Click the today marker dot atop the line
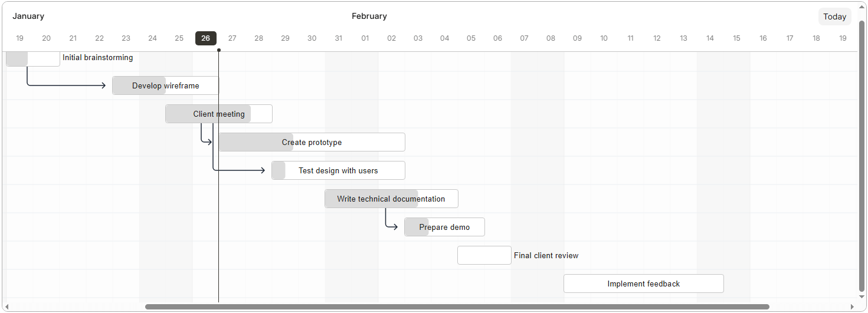 (x=219, y=50)
